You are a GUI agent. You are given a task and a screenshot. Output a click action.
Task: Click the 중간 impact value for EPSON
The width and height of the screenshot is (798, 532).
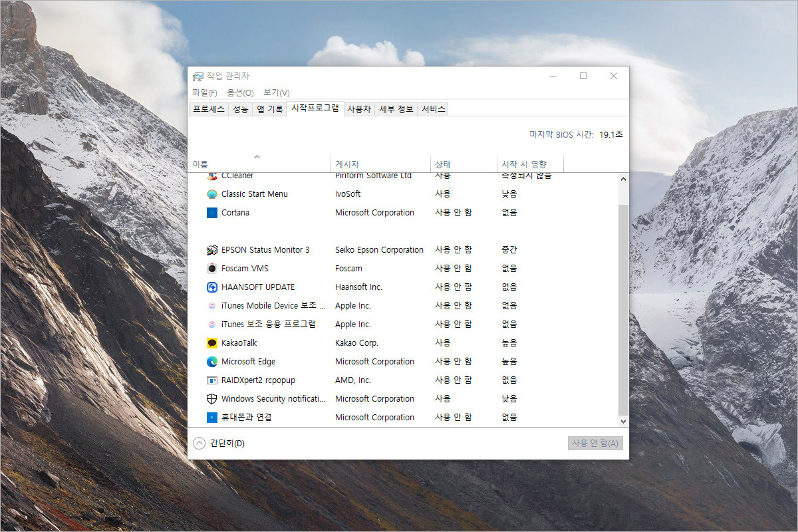[x=509, y=250]
